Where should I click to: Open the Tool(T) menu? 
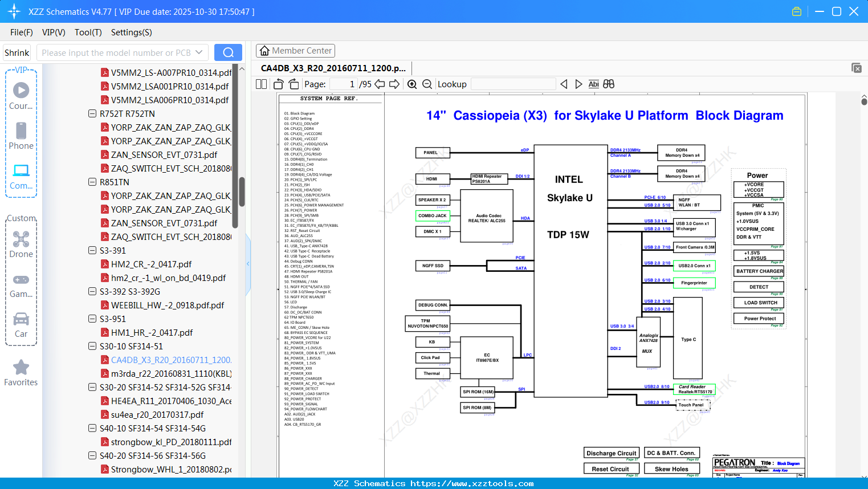click(x=88, y=32)
